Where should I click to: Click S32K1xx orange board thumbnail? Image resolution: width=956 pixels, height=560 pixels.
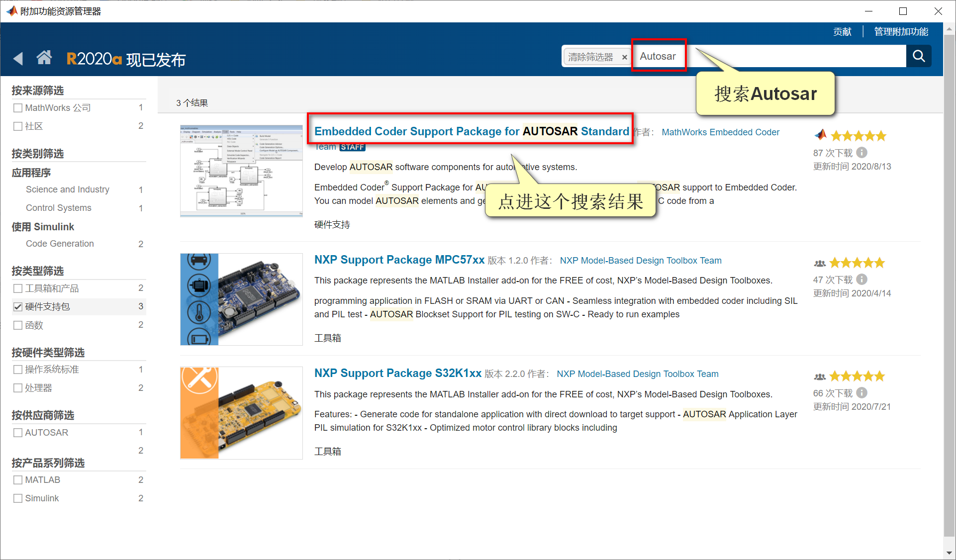[241, 413]
